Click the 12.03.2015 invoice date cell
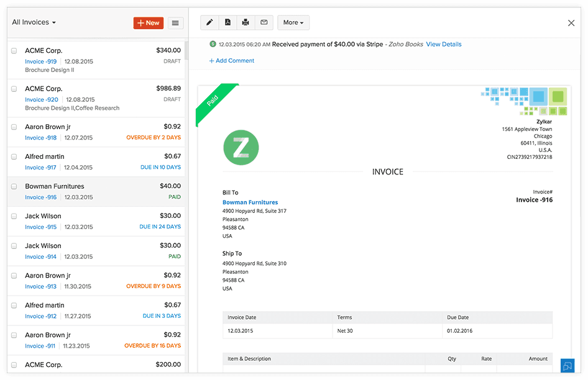 pyautogui.click(x=277, y=331)
